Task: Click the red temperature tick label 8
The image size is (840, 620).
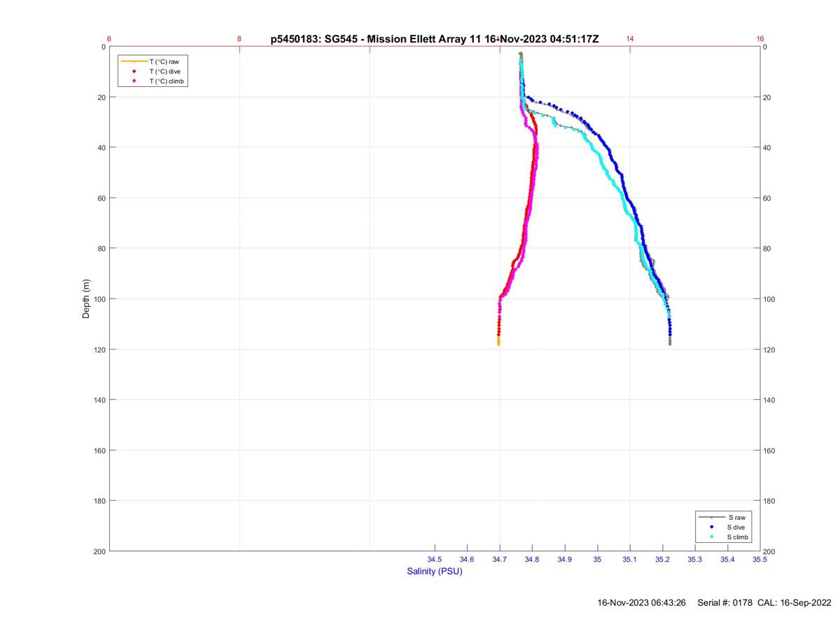Action: [x=239, y=39]
